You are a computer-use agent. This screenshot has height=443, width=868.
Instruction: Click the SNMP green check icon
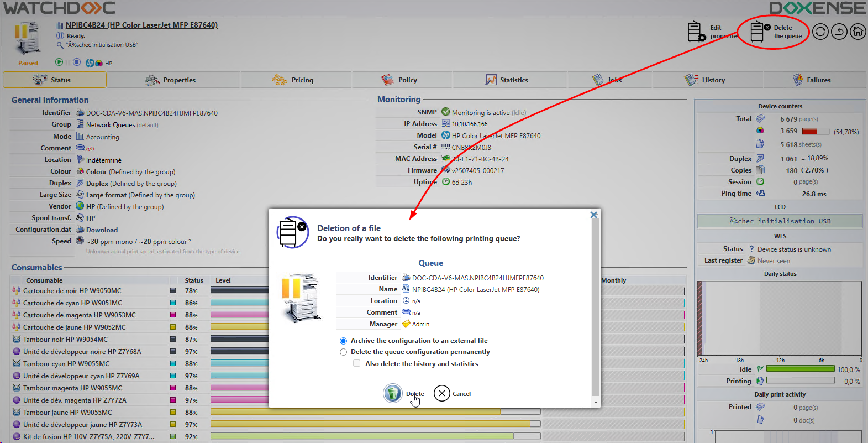click(x=446, y=112)
